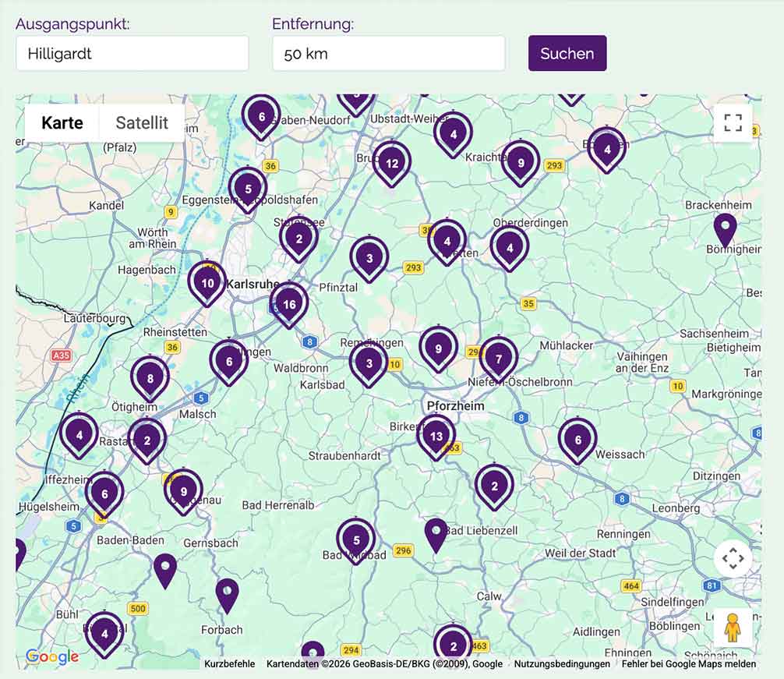The width and height of the screenshot is (784, 679).
Task: Select the cluster marker numbered 10
Action: pos(207,283)
